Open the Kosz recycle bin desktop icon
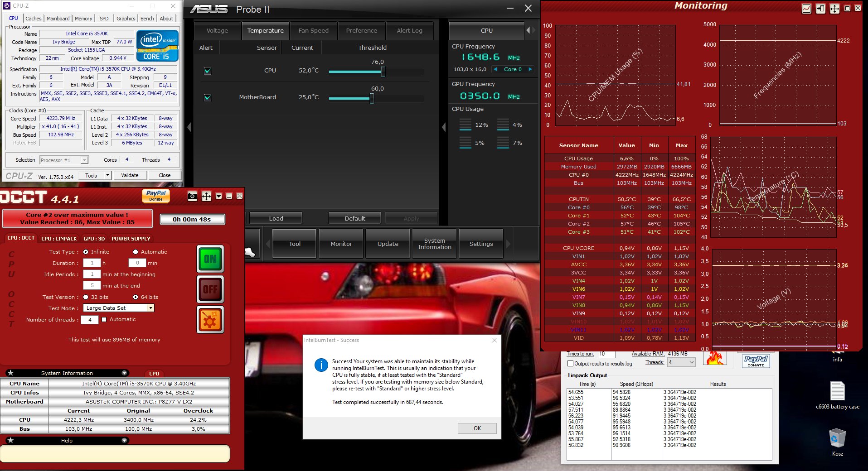This screenshot has width=868, height=471. (838, 442)
